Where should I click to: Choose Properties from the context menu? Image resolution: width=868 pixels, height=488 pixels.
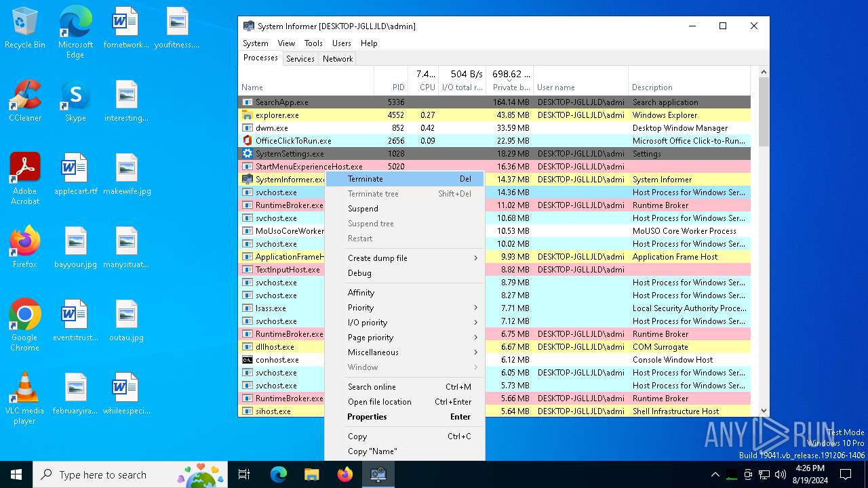[x=405, y=417]
